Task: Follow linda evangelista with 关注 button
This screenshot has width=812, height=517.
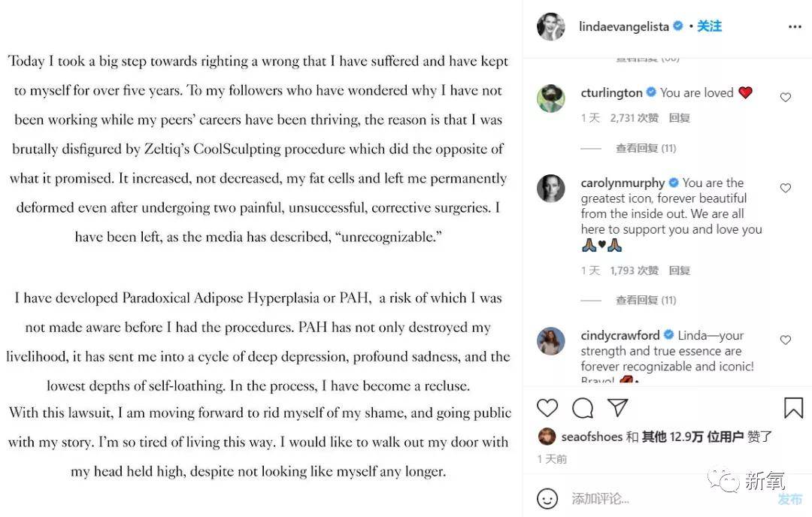Action: [x=709, y=26]
